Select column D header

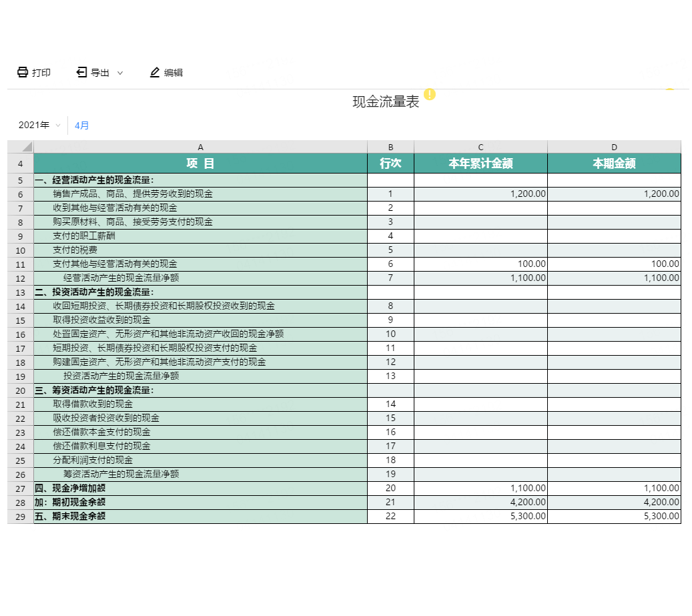tap(614, 147)
